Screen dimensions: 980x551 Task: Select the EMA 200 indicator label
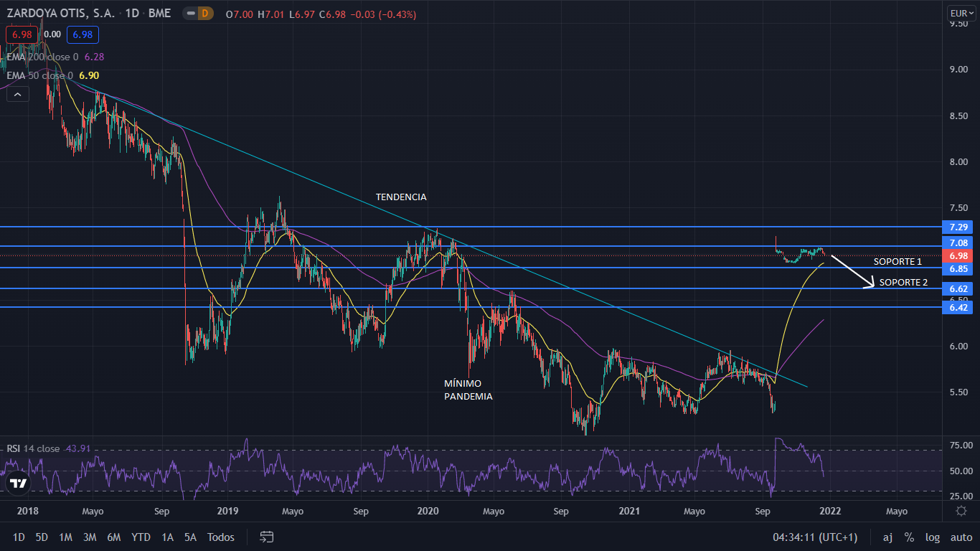tap(43, 56)
